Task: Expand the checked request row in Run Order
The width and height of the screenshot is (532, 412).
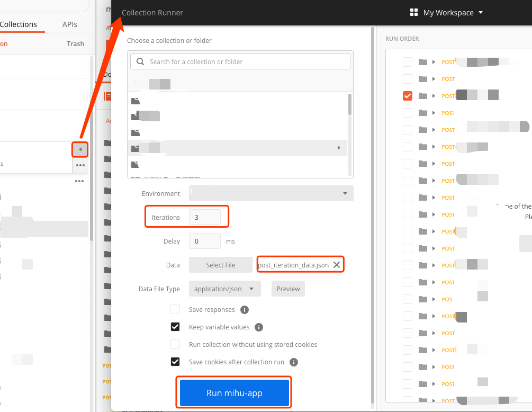Action: point(434,96)
